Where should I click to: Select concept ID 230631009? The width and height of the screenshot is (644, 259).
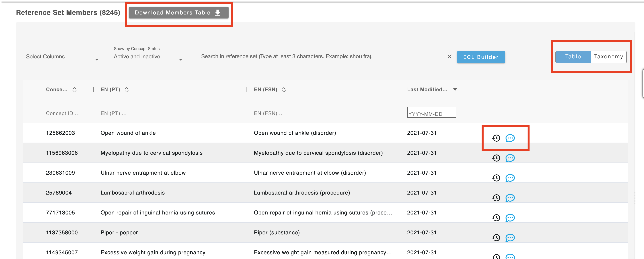60,173
